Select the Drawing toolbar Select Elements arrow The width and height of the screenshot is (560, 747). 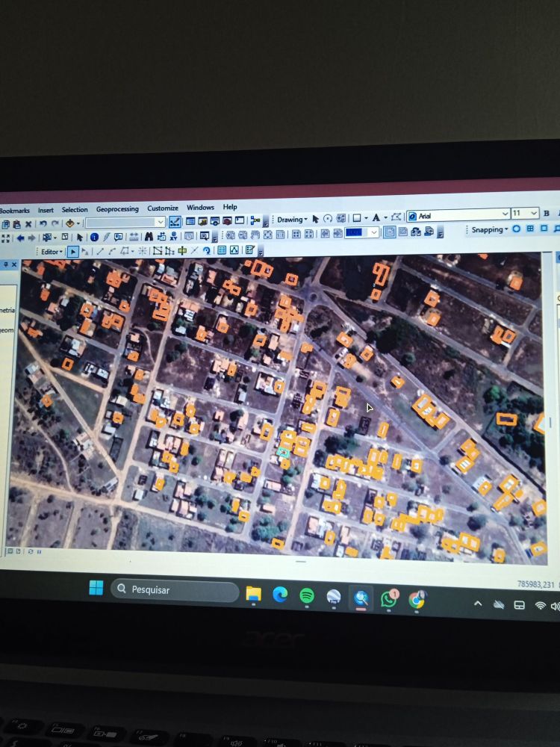coord(315,219)
